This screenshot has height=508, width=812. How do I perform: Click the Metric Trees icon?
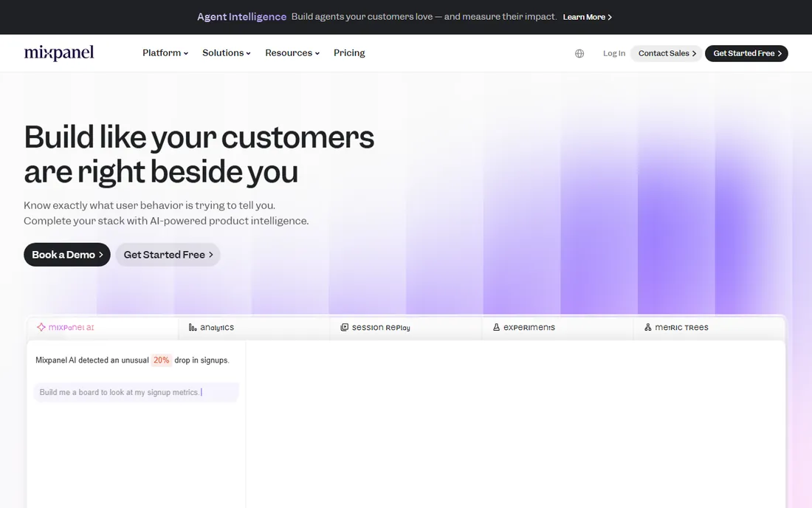tap(648, 327)
